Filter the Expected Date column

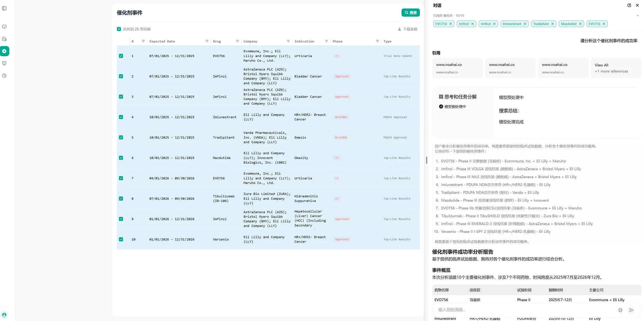coord(207,41)
